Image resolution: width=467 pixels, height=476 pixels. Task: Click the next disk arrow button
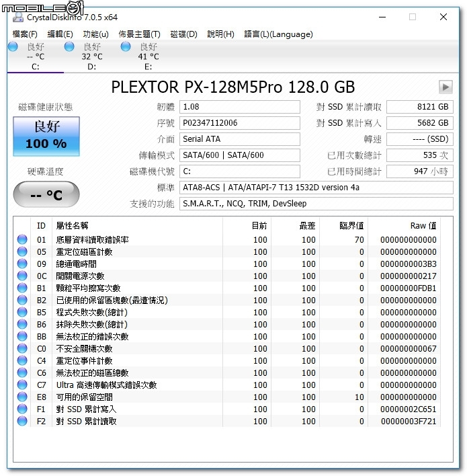pyautogui.click(x=445, y=87)
